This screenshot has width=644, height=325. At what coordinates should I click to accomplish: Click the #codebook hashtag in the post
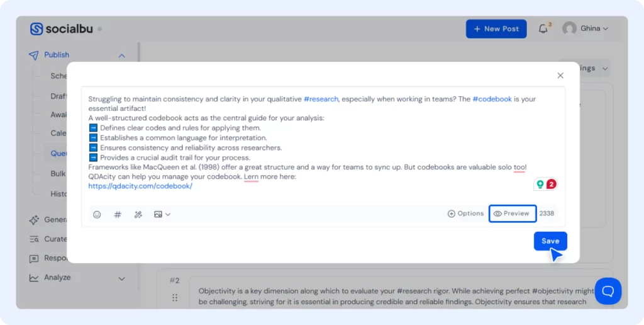(x=492, y=99)
